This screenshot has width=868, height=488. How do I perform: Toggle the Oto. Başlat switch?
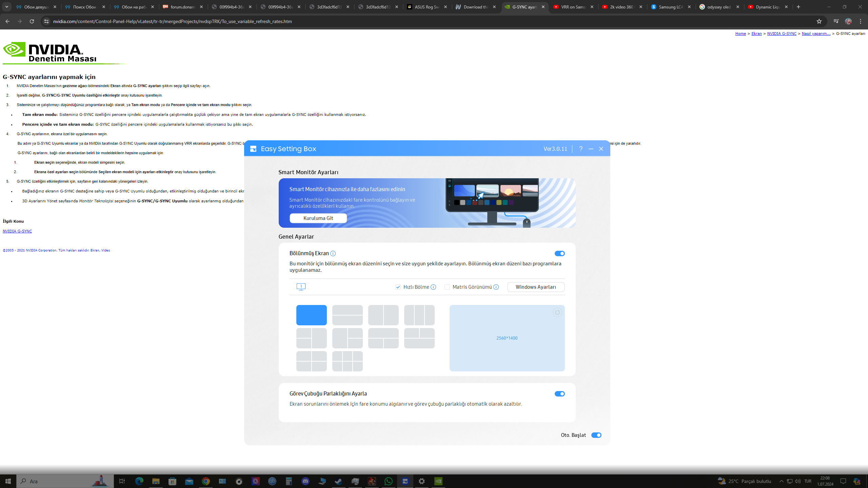pyautogui.click(x=596, y=435)
